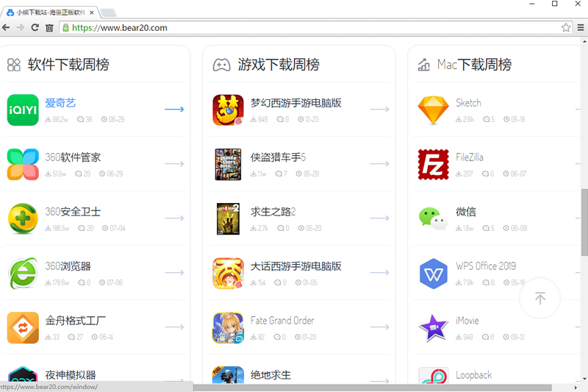
Task: Open the iQIYI app icon
Action: click(x=23, y=110)
